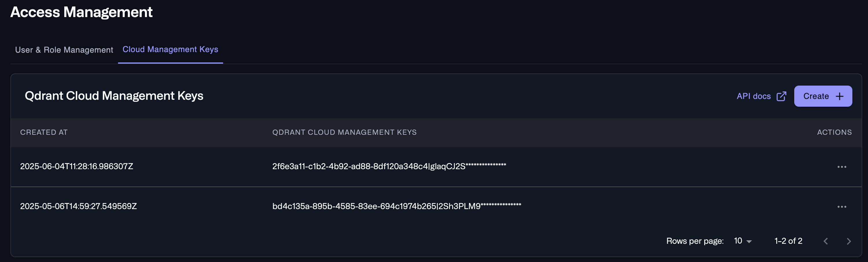Click the CREATED AT column header

(43, 132)
